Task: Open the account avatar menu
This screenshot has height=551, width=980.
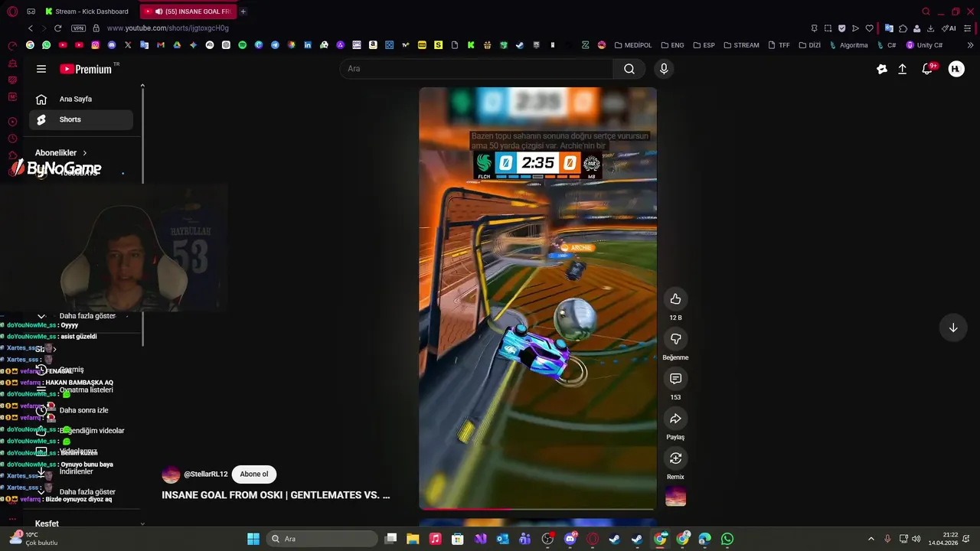Action: pos(955,69)
